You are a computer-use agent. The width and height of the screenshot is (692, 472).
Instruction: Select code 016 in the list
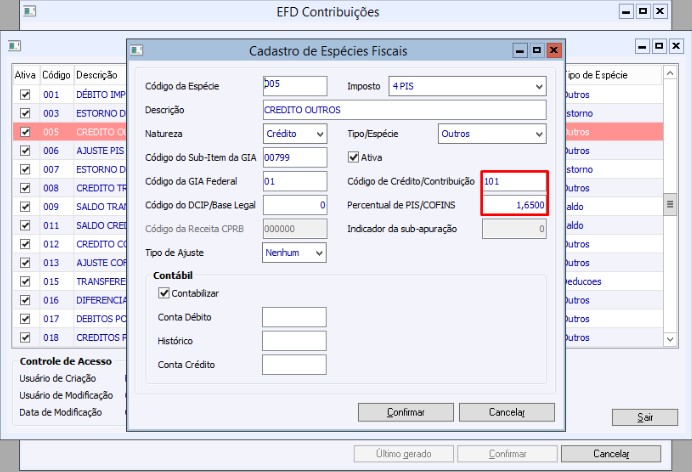[x=51, y=300]
